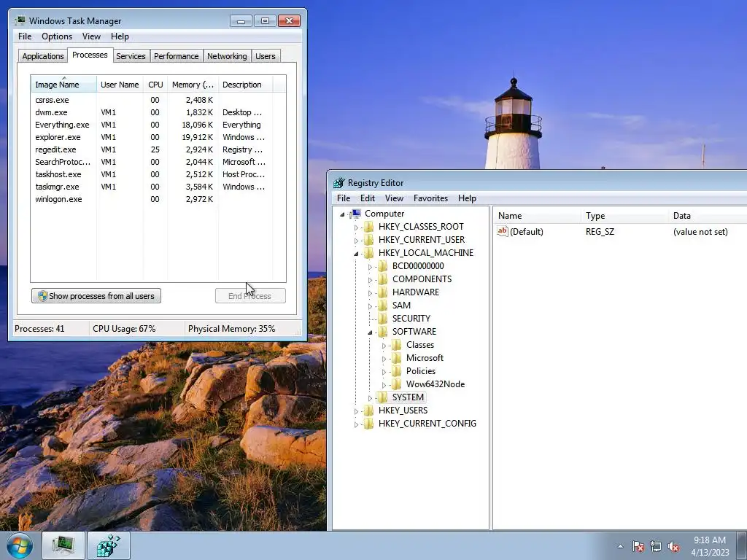
Task: Sort processes by CPU column
Action: click(x=155, y=85)
